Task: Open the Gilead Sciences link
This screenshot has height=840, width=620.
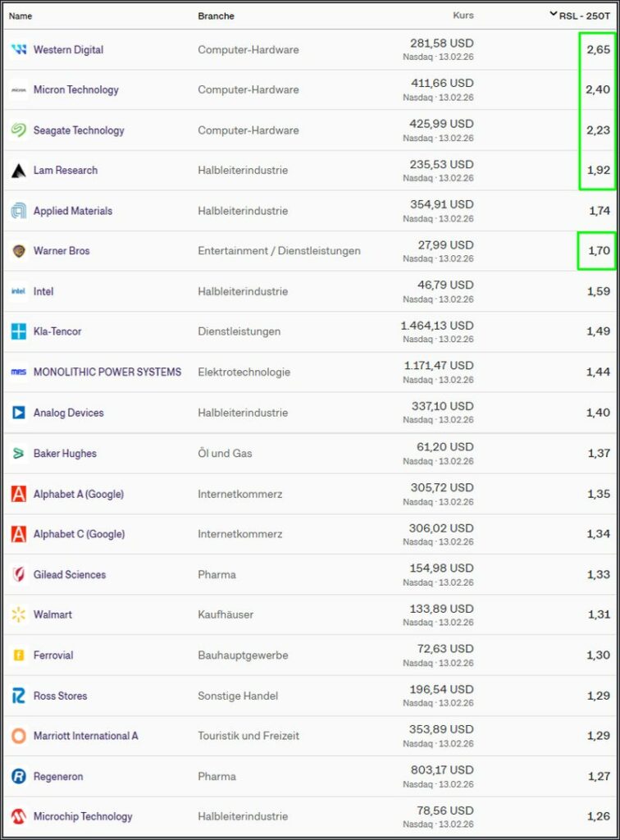Action: [x=70, y=575]
